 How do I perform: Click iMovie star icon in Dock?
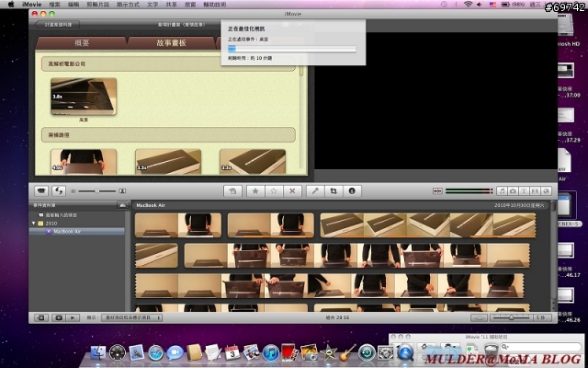click(329, 353)
